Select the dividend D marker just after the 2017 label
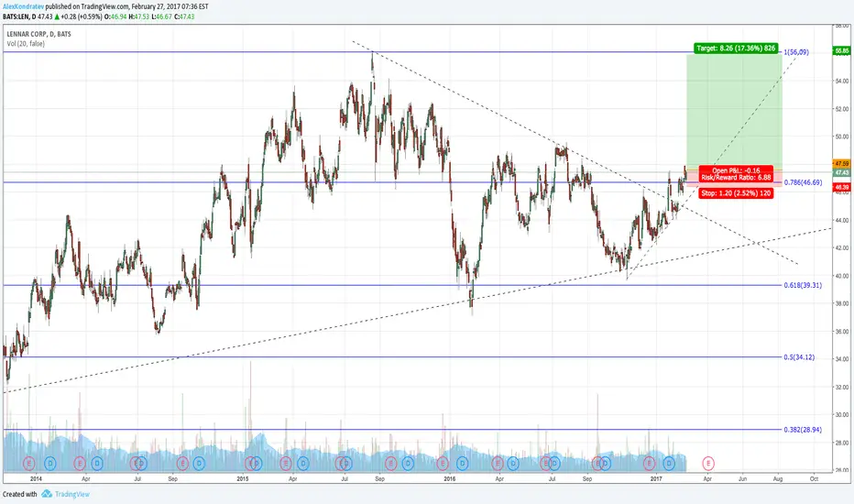 point(669,464)
